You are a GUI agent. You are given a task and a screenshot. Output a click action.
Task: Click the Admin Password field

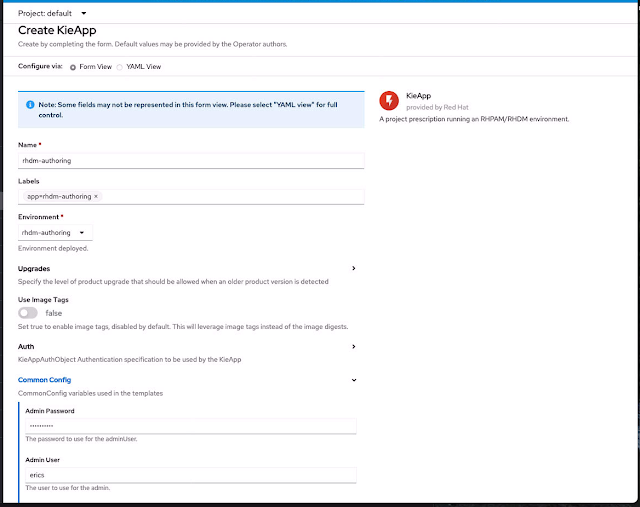tap(191, 426)
